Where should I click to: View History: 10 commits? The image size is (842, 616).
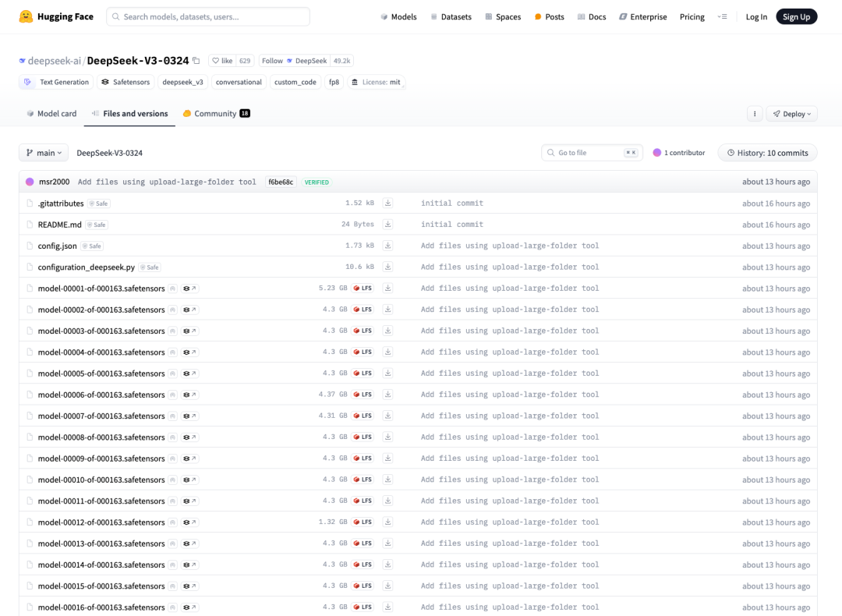767,153
